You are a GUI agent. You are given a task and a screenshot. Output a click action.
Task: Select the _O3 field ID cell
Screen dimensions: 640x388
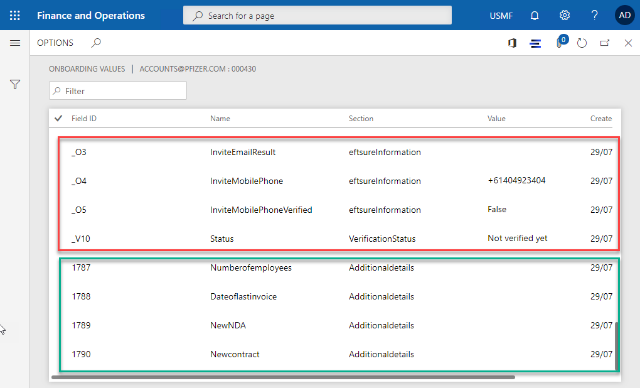click(x=79, y=152)
